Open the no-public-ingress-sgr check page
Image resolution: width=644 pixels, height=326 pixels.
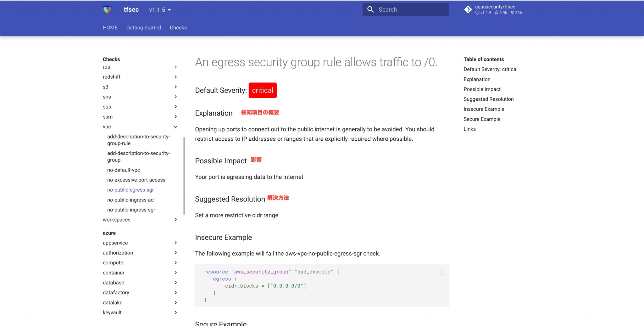[x=131, y=210]
